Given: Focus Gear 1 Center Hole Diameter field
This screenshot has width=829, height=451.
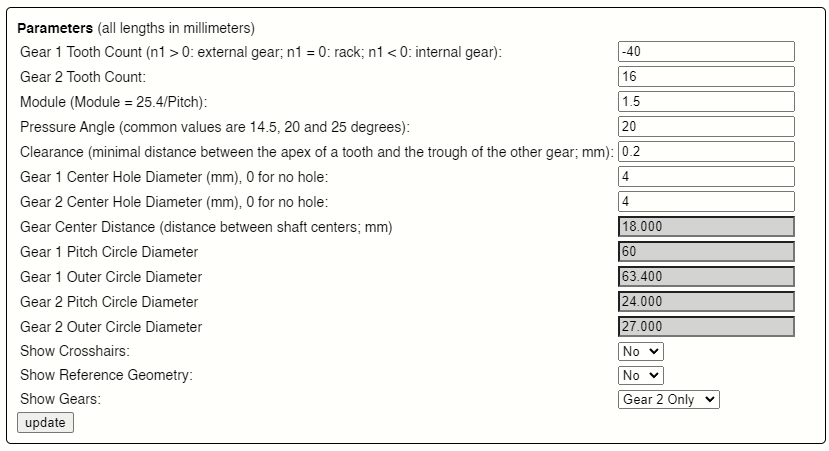Looking at the screenshot, I should pyautogui.click(x=706, y=177).
